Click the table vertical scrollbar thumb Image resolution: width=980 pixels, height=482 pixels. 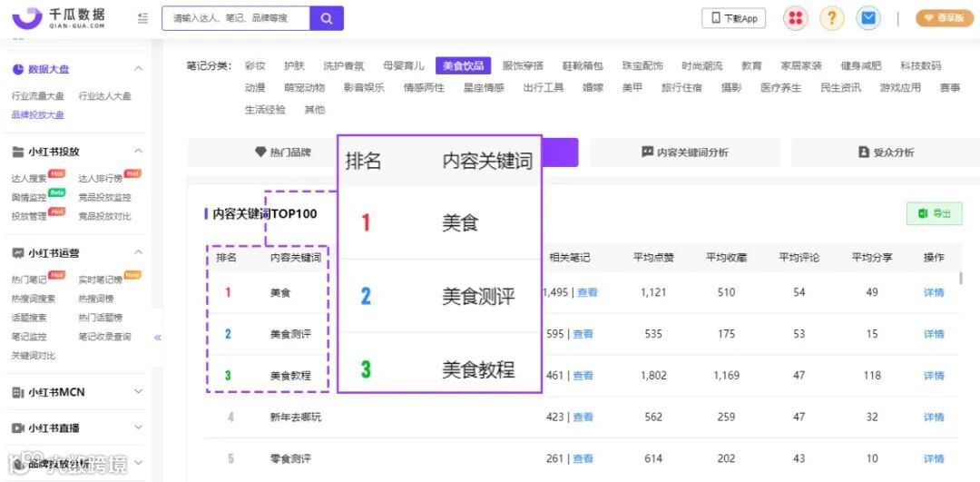click(961, 278)
